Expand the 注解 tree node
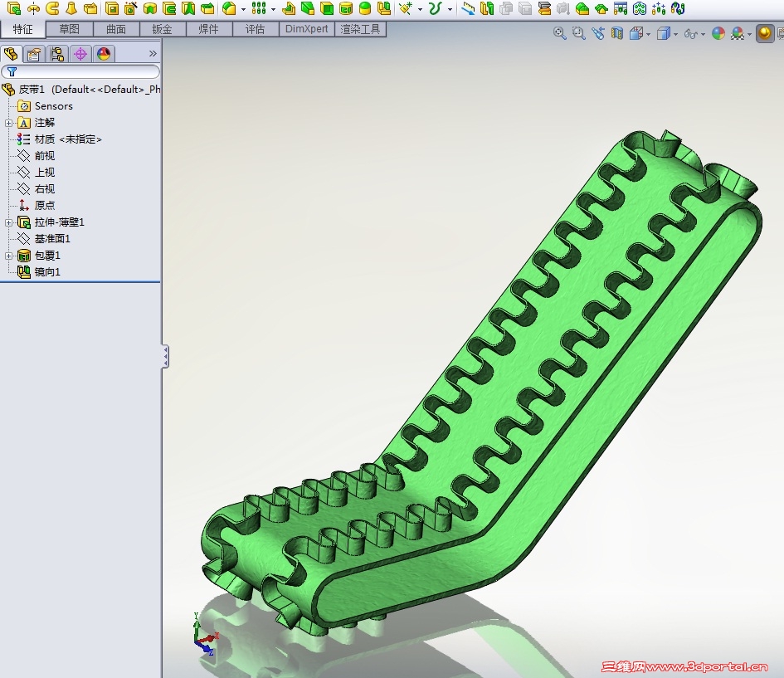The height and width of the screenshot is (678, 784). coord(8,123)
